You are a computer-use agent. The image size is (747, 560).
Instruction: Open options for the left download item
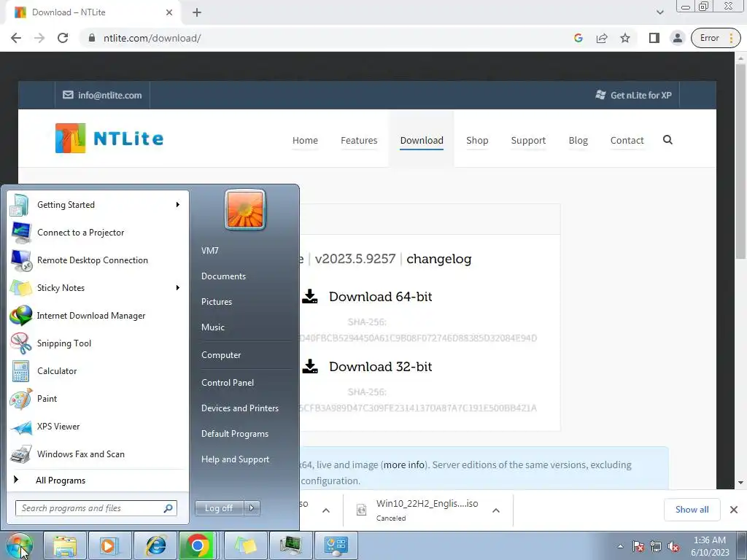pyautogui.click(x=326, y=510)
